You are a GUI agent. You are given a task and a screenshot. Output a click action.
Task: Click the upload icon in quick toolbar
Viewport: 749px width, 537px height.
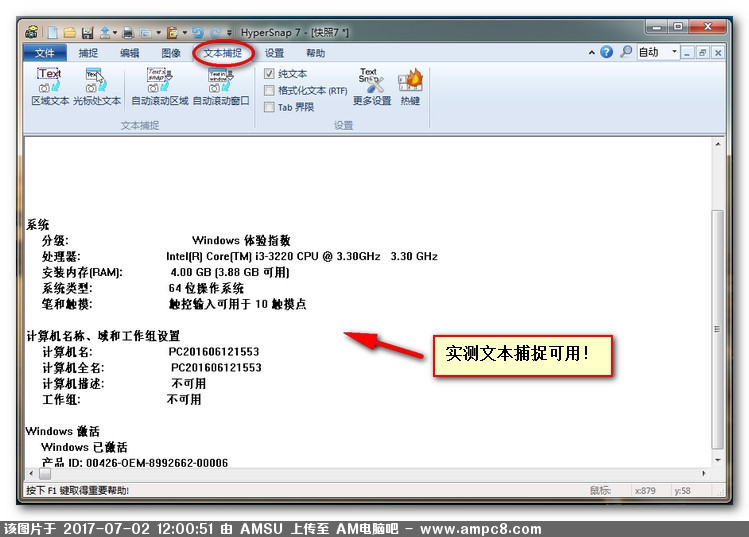pos(105,32)
